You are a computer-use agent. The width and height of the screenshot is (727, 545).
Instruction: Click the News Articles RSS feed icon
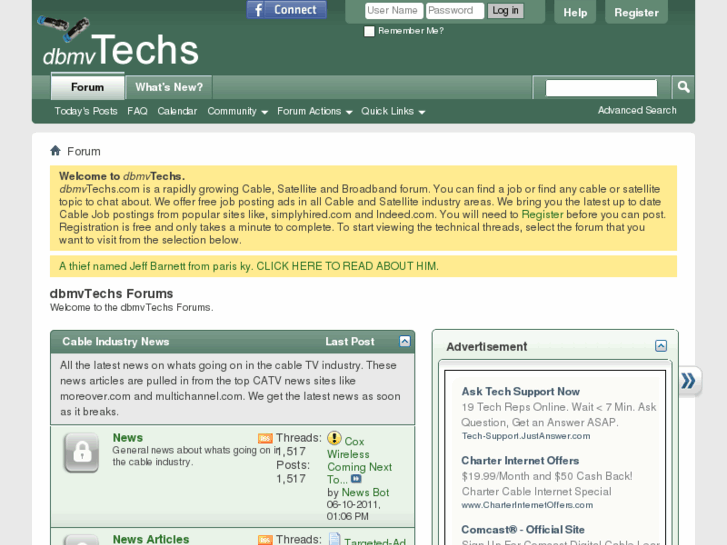[265, 540]
